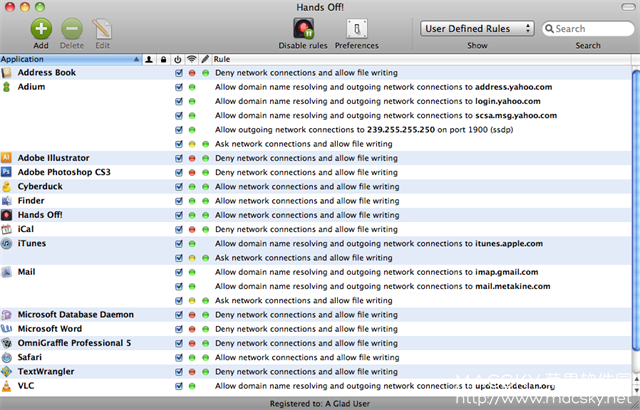Select the Cyberduck app icon
The width and height of the screenshot is (640, 410).
coord(7,186)
